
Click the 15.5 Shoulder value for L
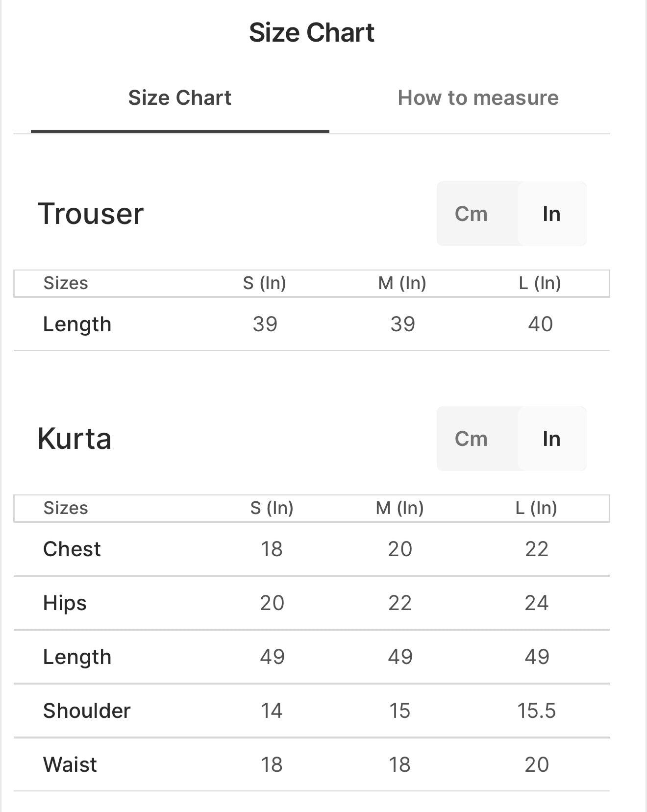(x=536, y=711)
